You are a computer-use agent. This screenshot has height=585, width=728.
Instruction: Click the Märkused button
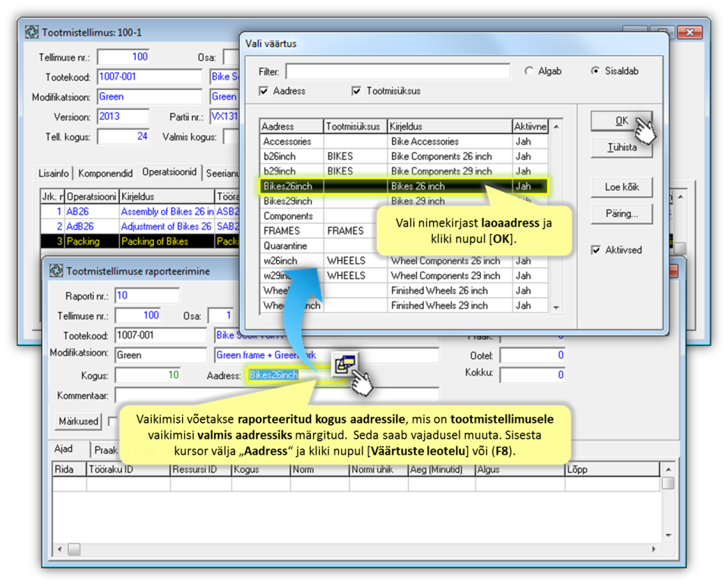[x=79, y=421]
